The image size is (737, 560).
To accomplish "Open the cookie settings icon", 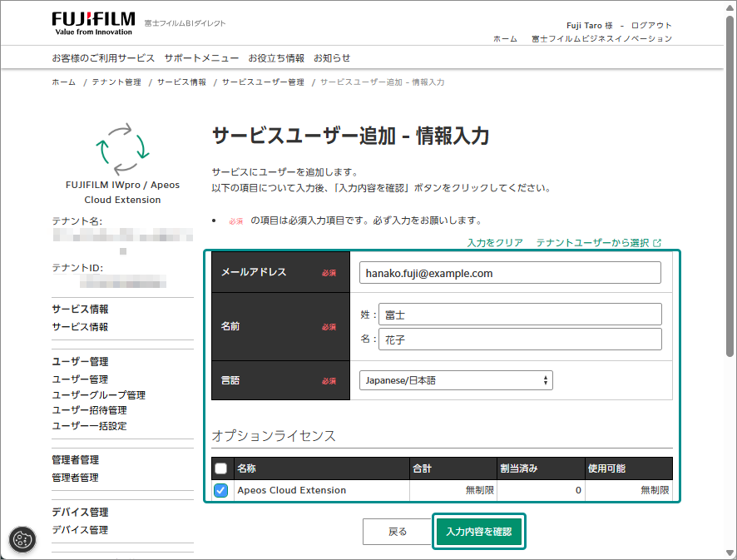I will click(x=22, y=539).
